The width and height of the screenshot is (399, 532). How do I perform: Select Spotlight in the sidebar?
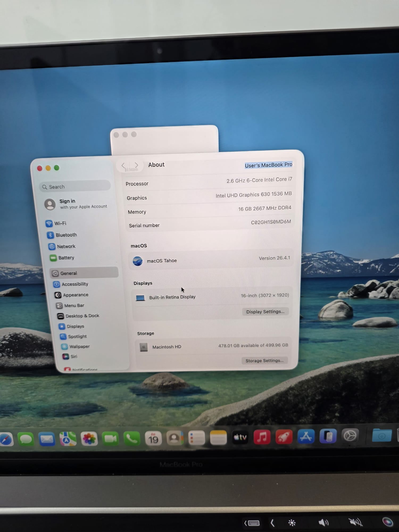tap(73, 336)
